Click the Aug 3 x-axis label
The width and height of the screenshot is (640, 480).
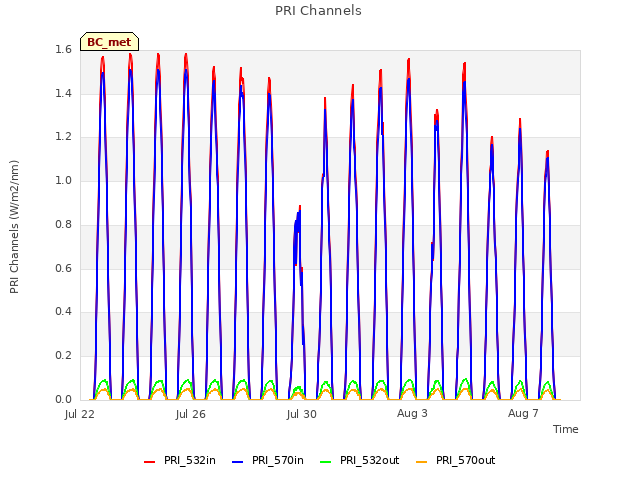coord(412,413)
